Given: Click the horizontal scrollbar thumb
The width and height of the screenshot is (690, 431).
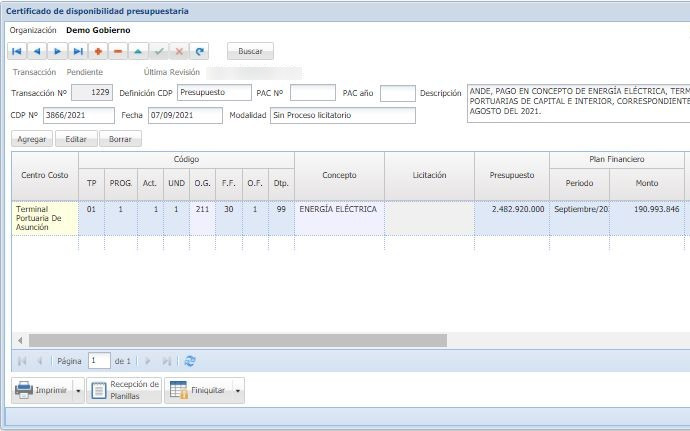Looking at the screenshot, I should coord(238,340).
